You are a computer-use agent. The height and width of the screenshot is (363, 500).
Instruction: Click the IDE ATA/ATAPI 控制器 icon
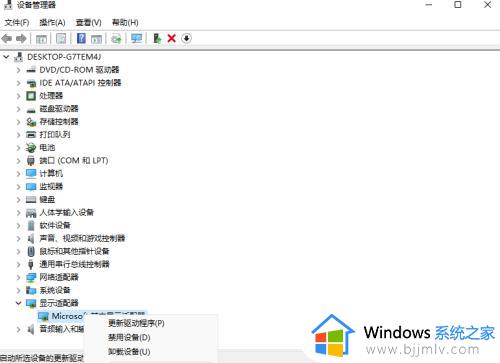pos(31,83)
